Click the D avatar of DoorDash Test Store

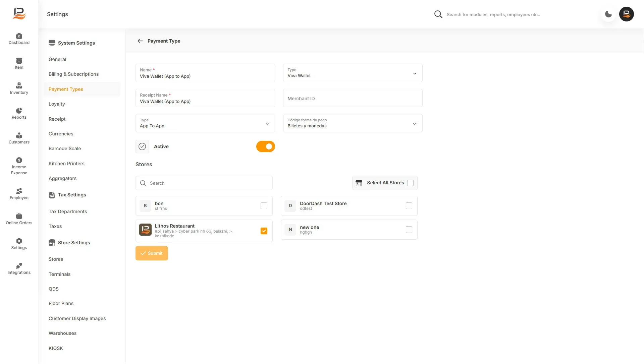[290, 206]
